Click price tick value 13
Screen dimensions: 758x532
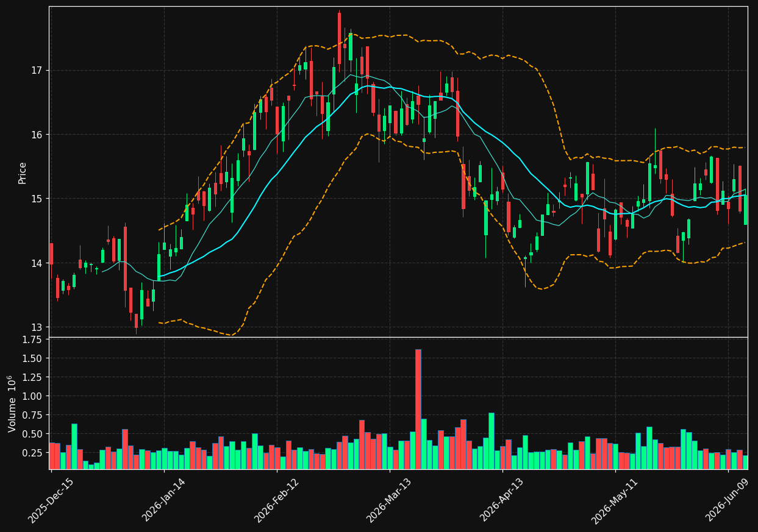point(38,327)
